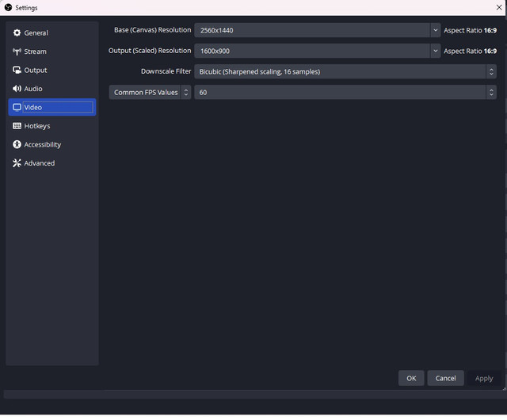
Task: Open Accessibility settings
Action: [52, 144]
